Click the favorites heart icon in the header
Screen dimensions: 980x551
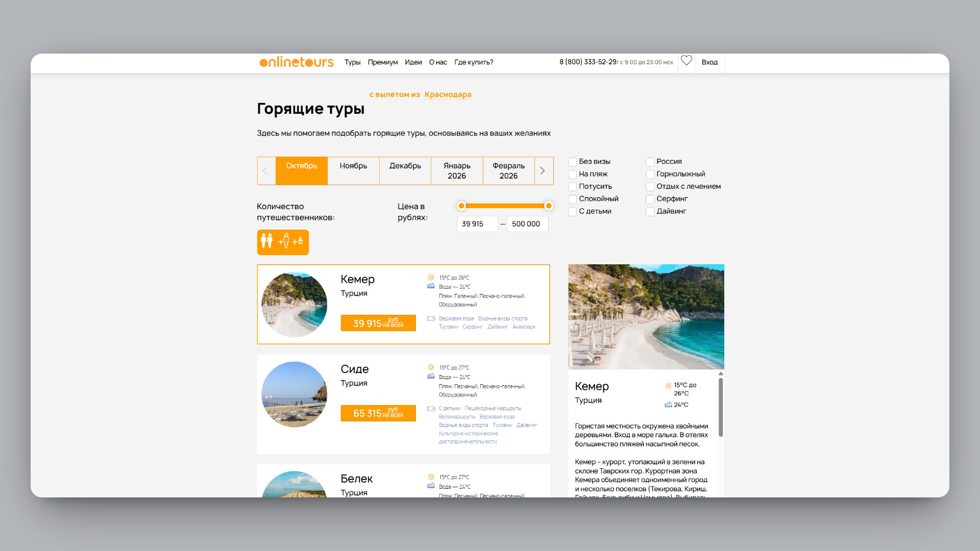click(686, 60)
